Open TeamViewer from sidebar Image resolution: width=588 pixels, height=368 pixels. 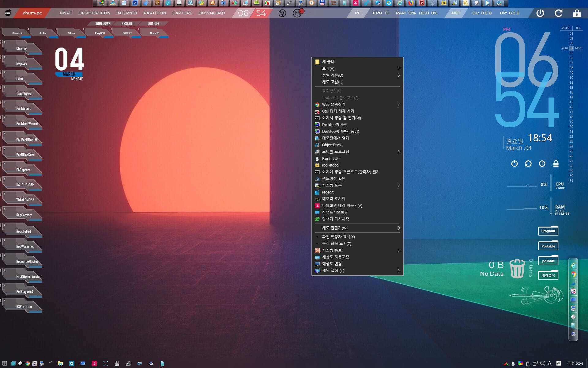point(23,93)
